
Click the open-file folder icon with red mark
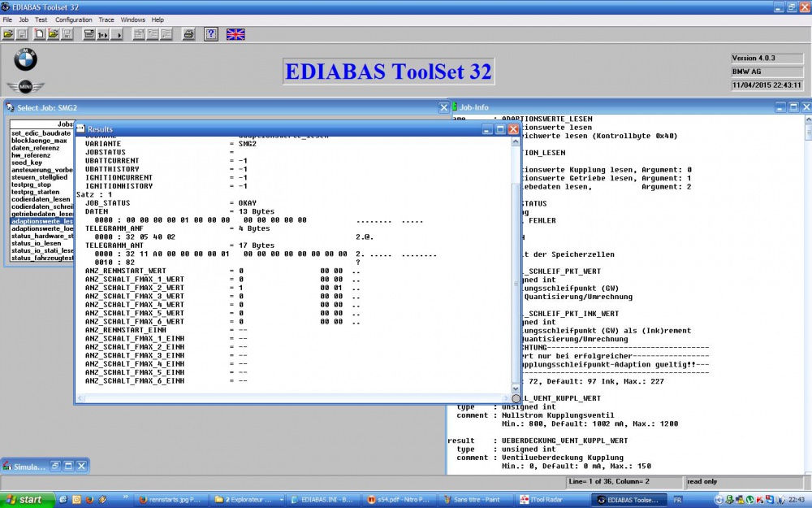click(x=53, y=34)
